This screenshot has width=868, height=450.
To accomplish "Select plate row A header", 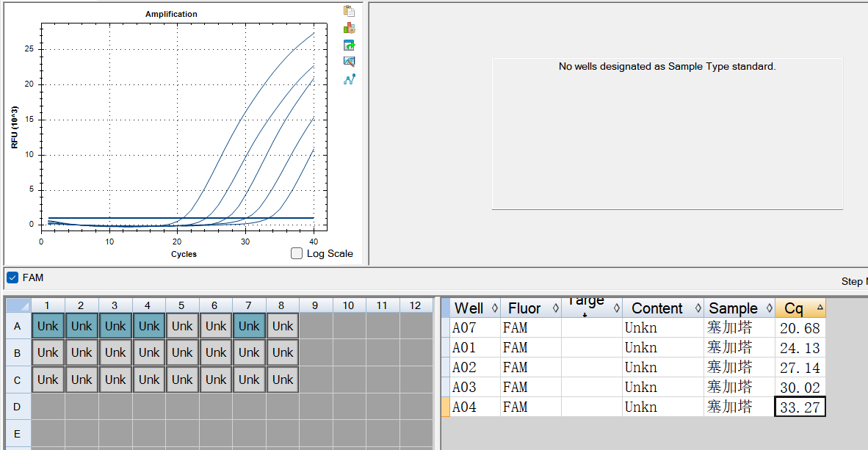I will point(18,326).
